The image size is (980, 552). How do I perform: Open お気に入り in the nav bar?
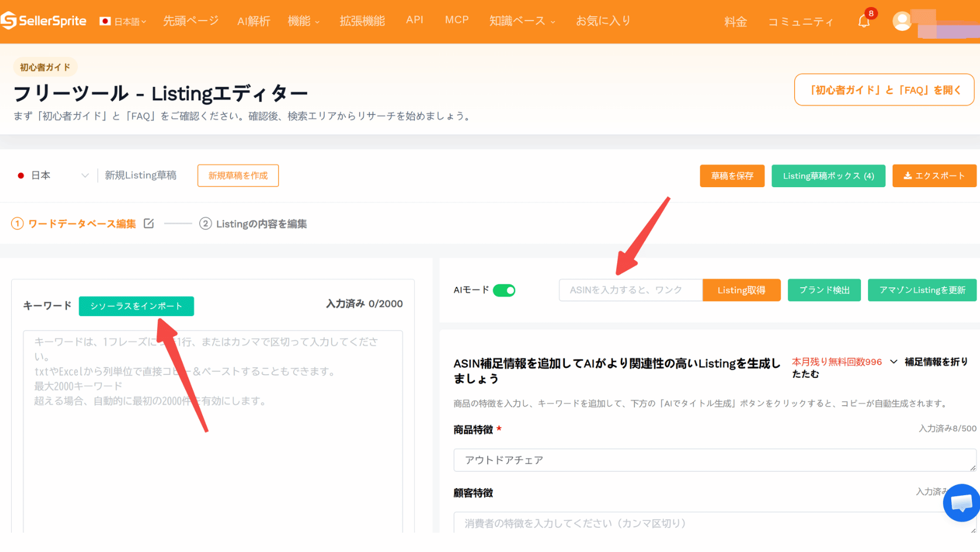603,21
